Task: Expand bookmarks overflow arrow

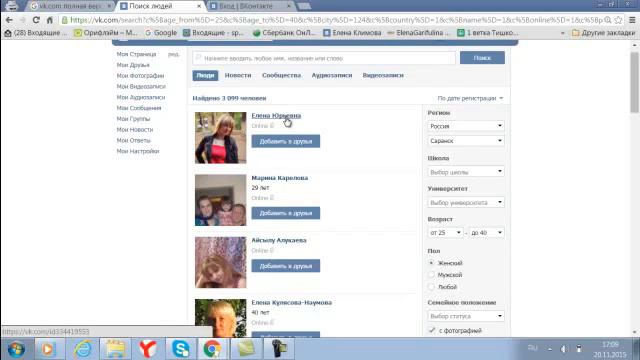Action: click(563, 33)
